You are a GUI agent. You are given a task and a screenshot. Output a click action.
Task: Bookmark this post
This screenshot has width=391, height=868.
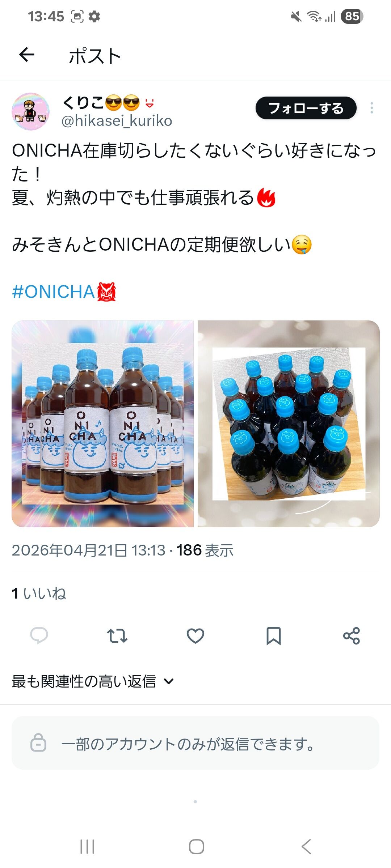274,636
